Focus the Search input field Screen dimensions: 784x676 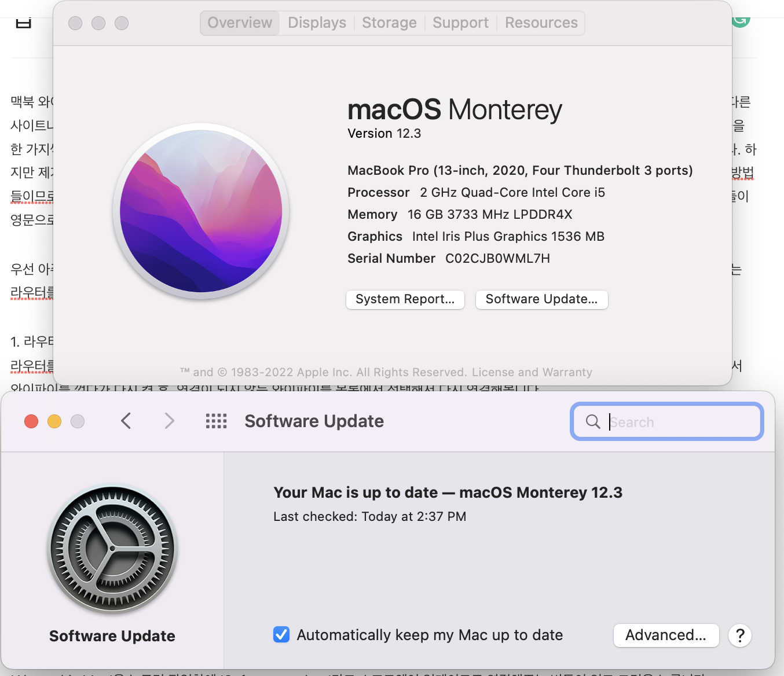[x=667, y=421]
